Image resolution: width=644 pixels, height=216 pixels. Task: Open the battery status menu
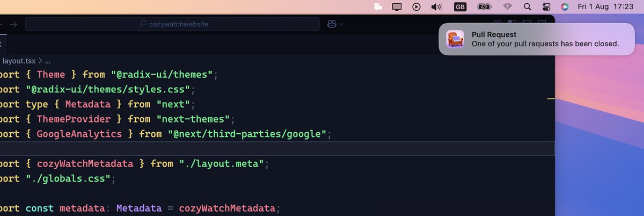(484, 7)
